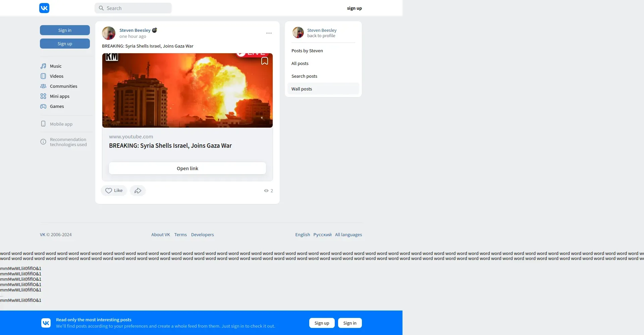Viewport: 644px width, 335px height.
Task: Click the Music note icon in sidebar
Action: (x=43, y=66)
